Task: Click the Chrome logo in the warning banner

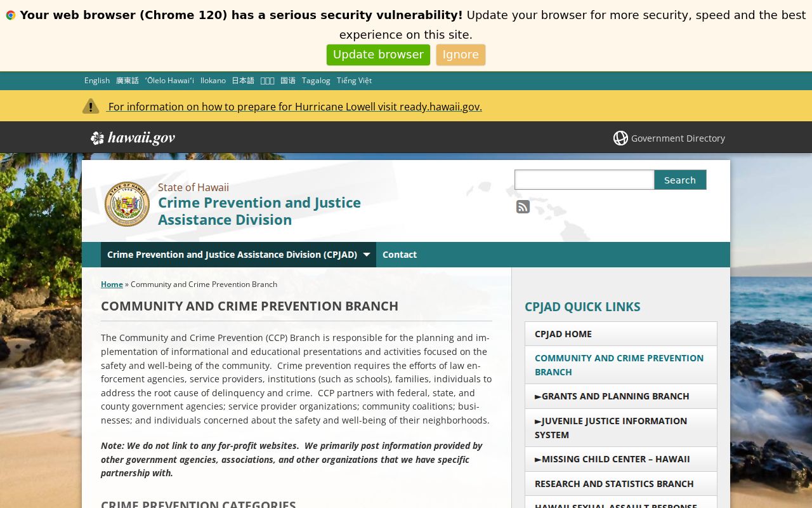Action: [x=11, y=15]
